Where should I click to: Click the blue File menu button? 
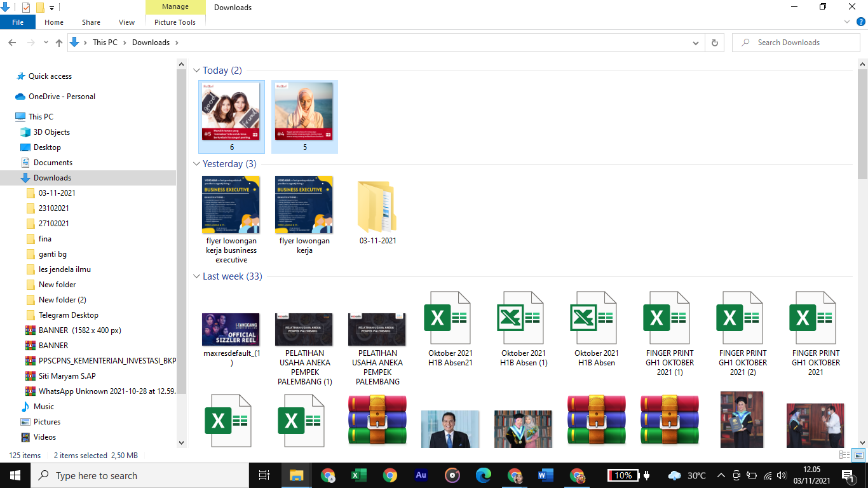[x=18, y=22]
